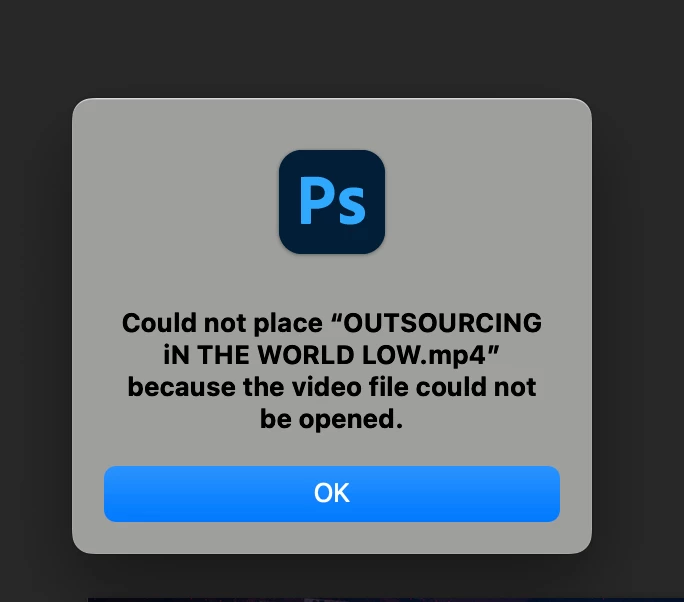The image size is (684, 602).
Task: Click the "Could not place" error message text
Action: point(332,371)
